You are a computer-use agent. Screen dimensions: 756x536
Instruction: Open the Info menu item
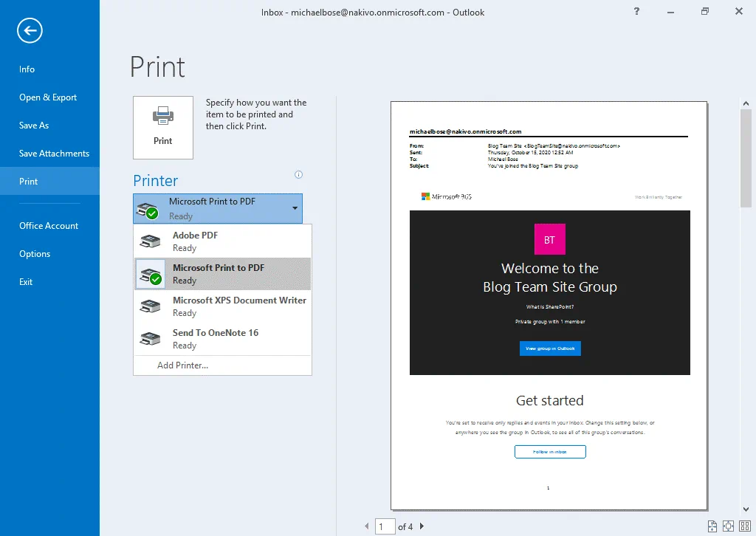click(27, 69)
